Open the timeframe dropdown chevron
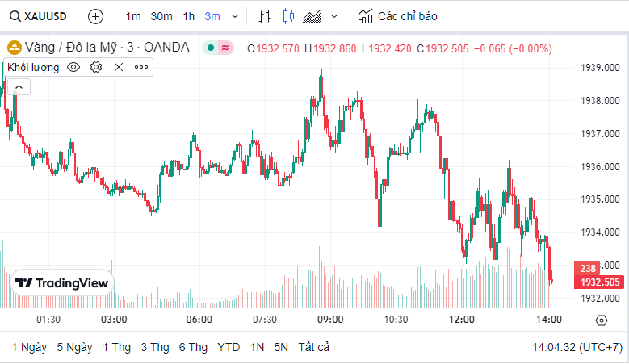This screenshot has width=629, height=364. pyautogui.click(x=234, y=16)
